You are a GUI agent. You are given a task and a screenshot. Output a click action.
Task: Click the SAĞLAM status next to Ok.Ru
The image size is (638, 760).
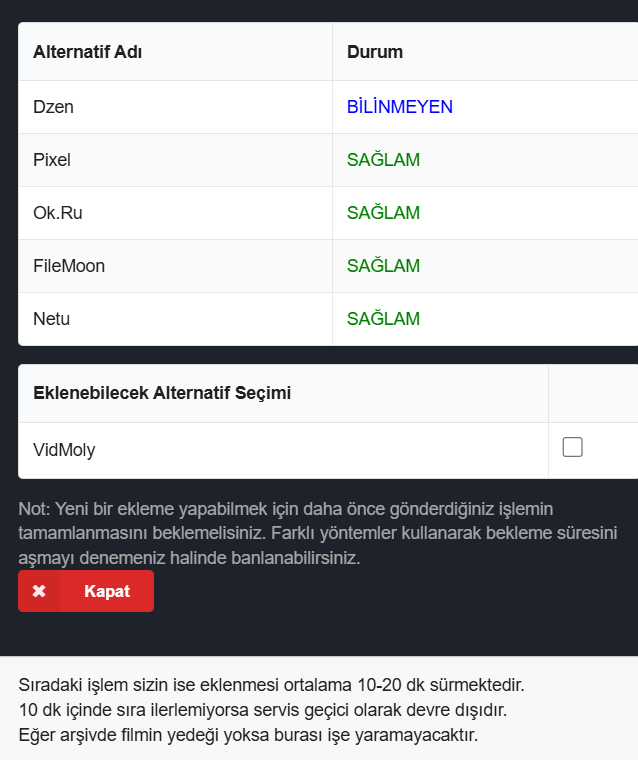pos(383,212)
